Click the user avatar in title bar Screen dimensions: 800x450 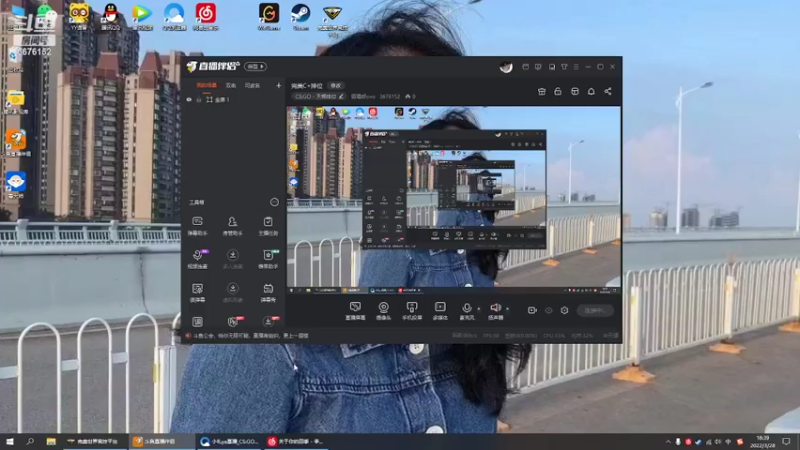click(506, 67)
